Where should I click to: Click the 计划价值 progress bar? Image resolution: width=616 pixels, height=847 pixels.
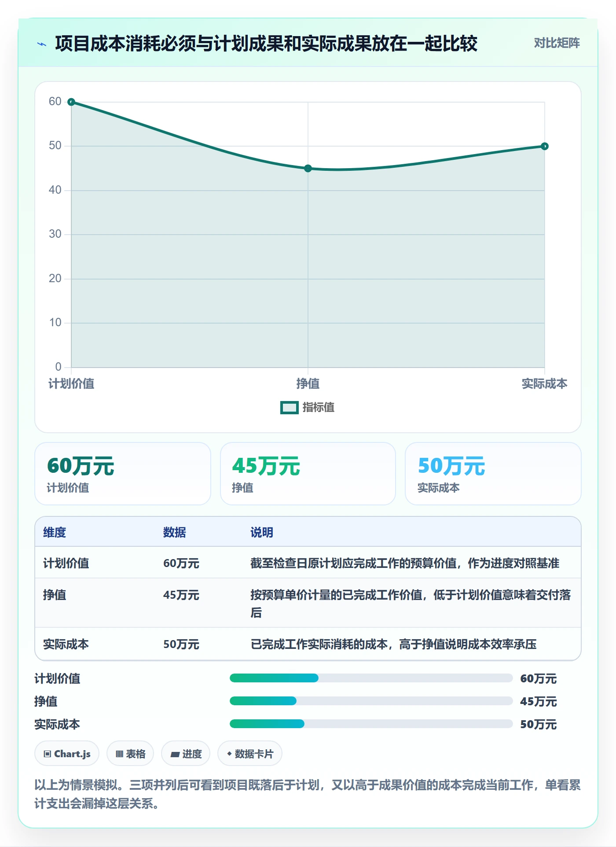[371, 678]
